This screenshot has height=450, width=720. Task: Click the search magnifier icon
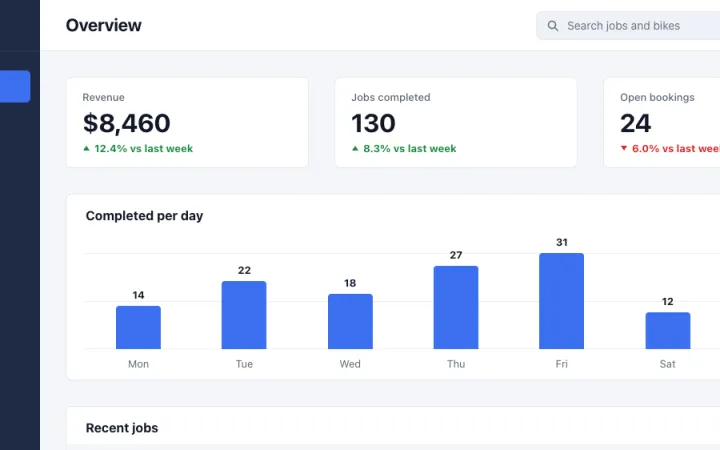(553, 26)
